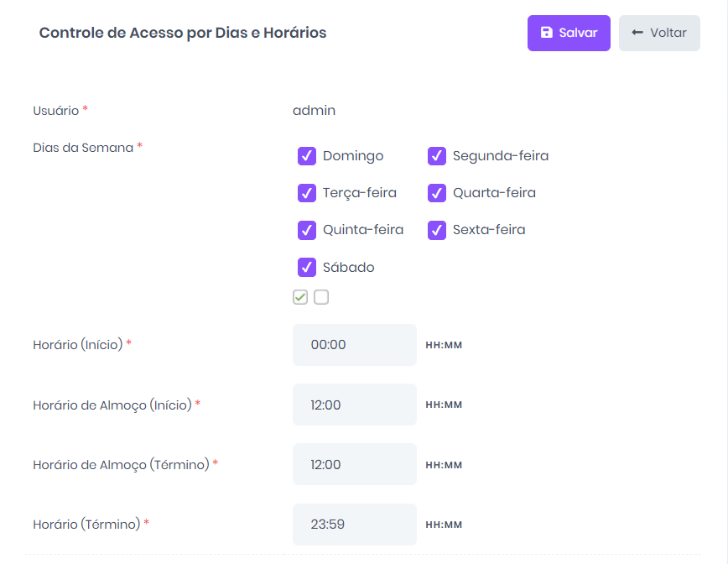Image resolution: width=728 pixels, height=564 pixels.
Task: Click the Salvar button
Action: pyautogui.click(x=569, y=33)
